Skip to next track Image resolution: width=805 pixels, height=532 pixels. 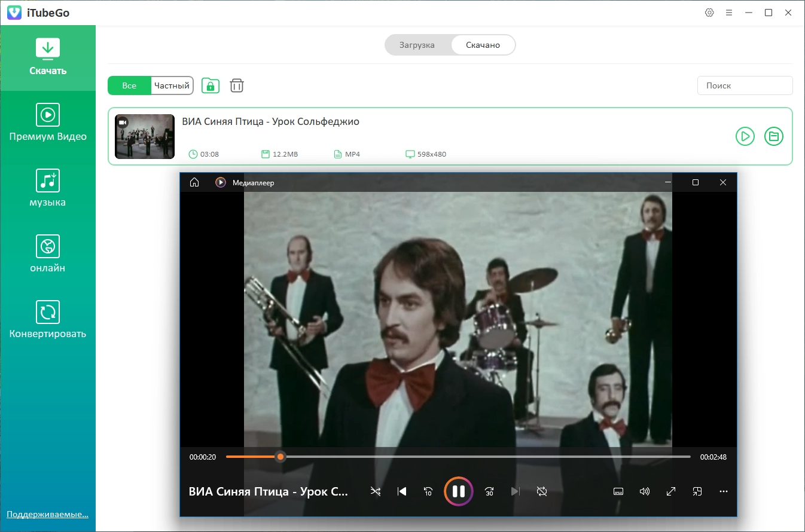pyautogui.click(x=516, y=491)
